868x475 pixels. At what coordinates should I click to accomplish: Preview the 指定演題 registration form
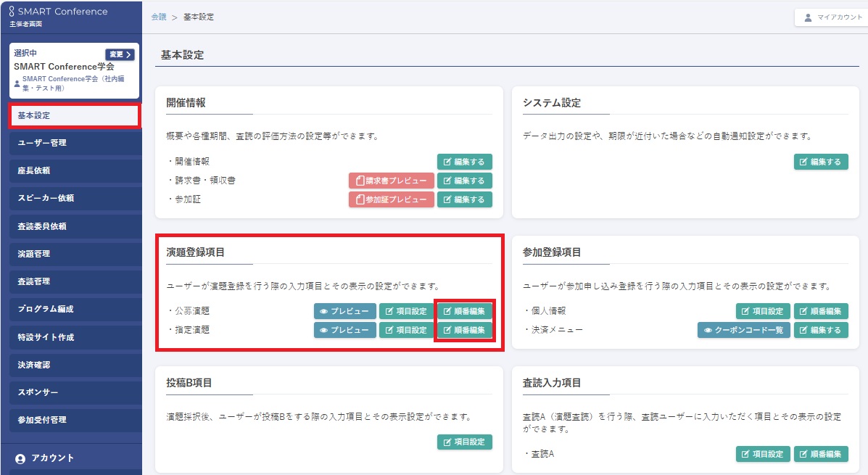coord(344,330)
